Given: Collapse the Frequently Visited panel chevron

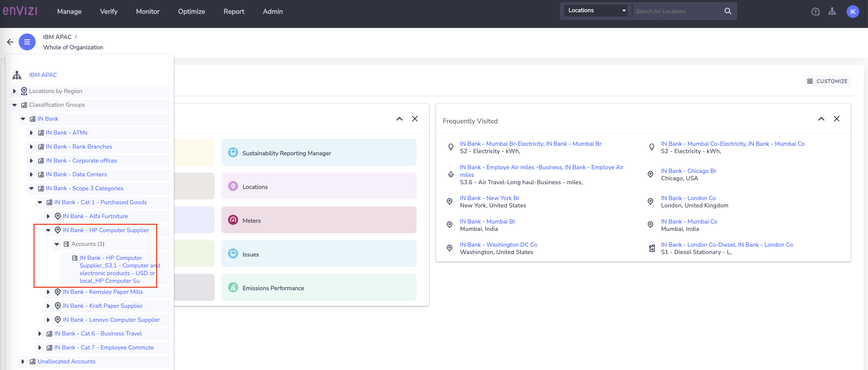Looking at the screenshot, I should [822, 119].
